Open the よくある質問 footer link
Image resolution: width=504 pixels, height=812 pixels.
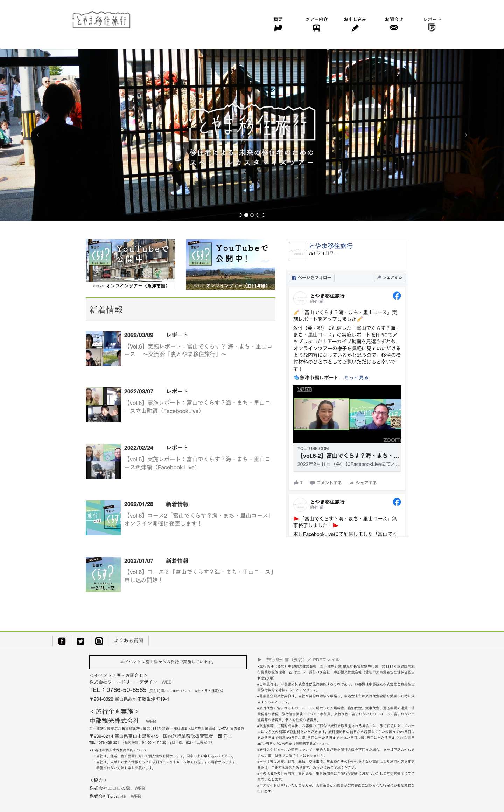pyautogui.click(x=128, y=641)
